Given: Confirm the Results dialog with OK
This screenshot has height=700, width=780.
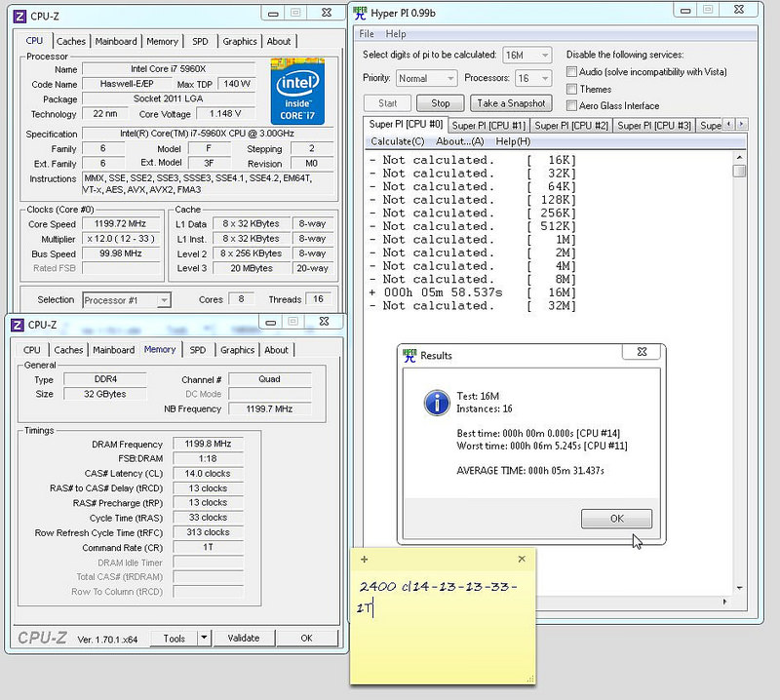Looking at the screenshot, I should [x=616, y=519].
